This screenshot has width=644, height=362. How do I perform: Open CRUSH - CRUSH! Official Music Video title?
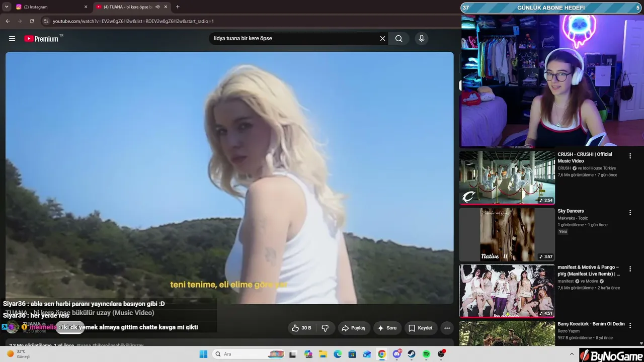585,158
